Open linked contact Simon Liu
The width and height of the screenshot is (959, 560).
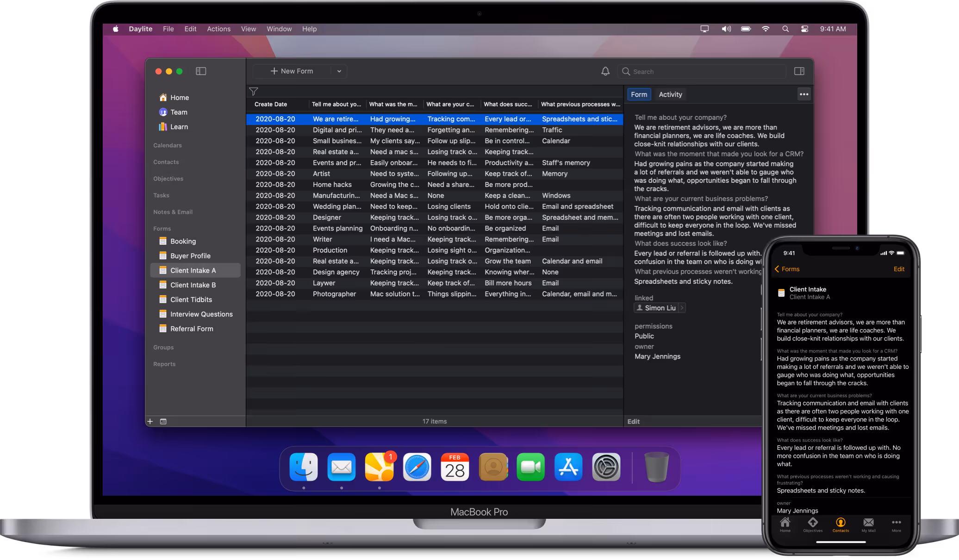(x=660, y=308)
